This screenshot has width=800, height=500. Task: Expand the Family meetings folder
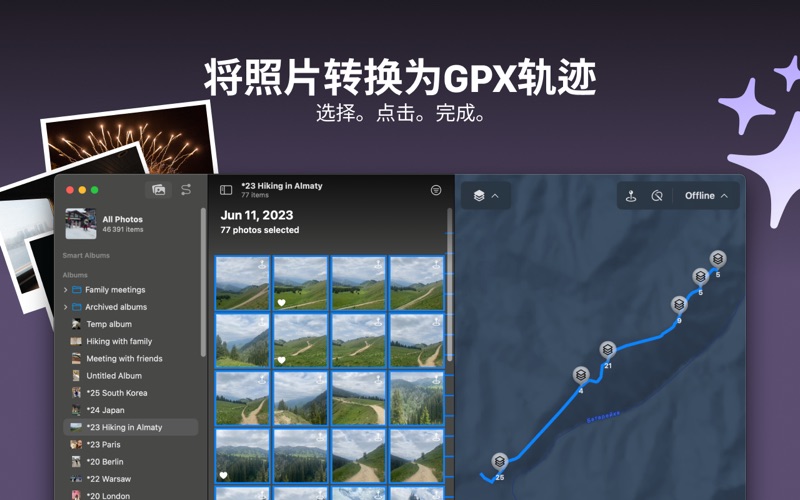click(x=65, y=290)
